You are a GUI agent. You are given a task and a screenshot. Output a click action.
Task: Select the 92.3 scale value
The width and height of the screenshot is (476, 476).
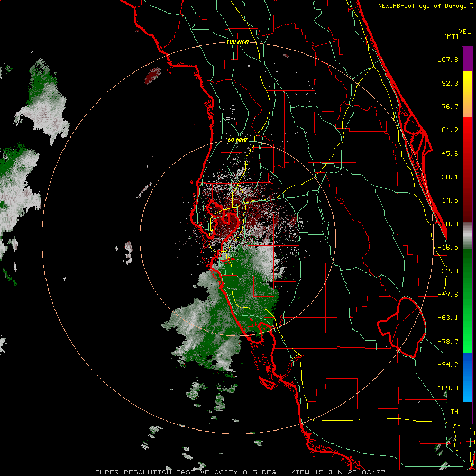[450, 83]
